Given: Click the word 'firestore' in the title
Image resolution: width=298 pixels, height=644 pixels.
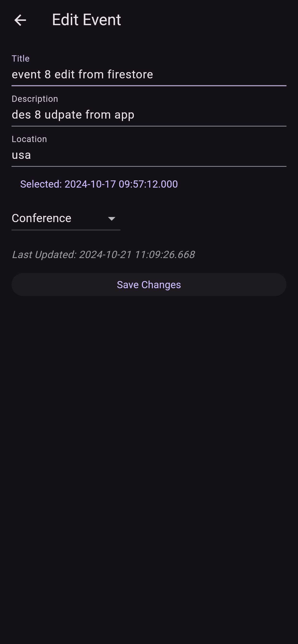Looking at the screenshot, I should pyautogui.click(x=130, y=75).
